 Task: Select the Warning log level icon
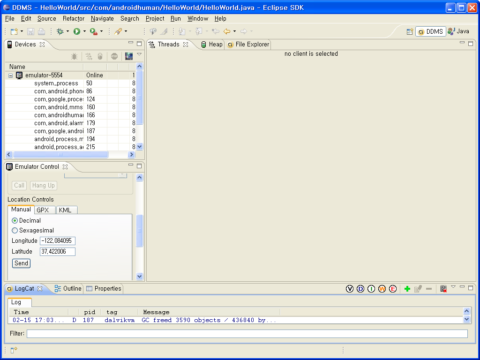click(x=382, y=289)
